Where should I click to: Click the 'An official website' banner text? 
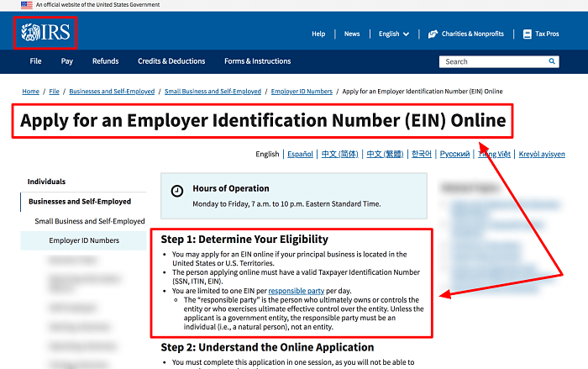pos(98,5)
